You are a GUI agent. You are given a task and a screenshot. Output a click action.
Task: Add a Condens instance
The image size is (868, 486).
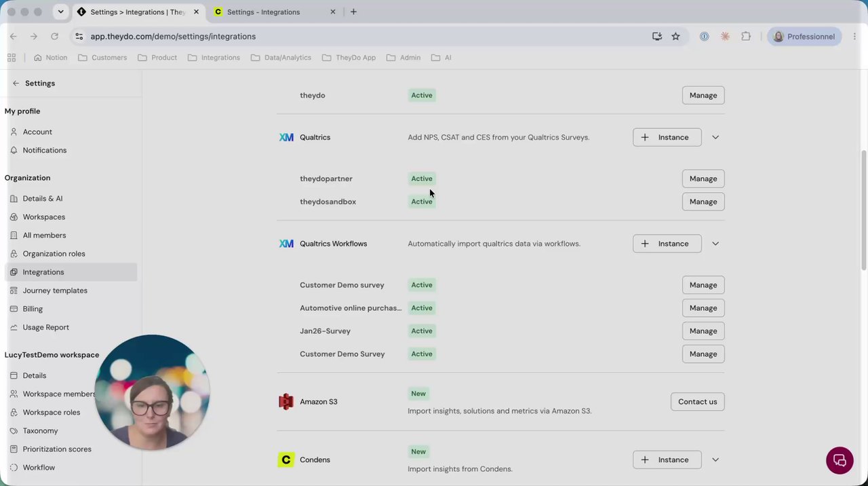[x=667, y=460]
